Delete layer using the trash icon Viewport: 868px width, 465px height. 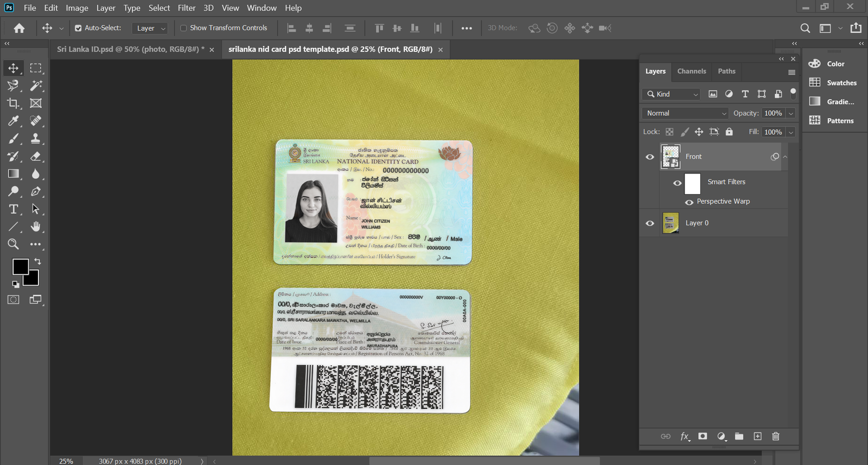click(776, 436)
